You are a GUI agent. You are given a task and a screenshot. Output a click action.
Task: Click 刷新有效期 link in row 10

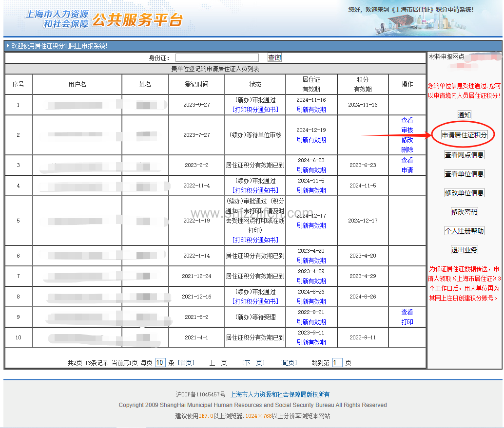(x=311, y=342)
